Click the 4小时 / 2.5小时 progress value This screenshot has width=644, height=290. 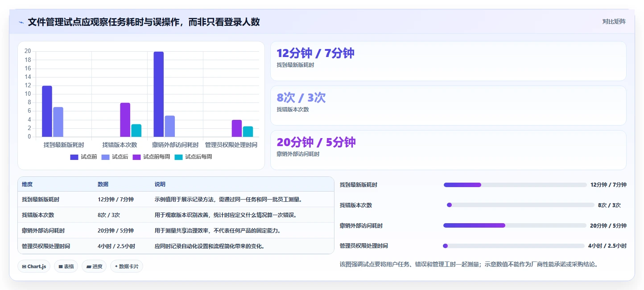click(x=607, y=246)
